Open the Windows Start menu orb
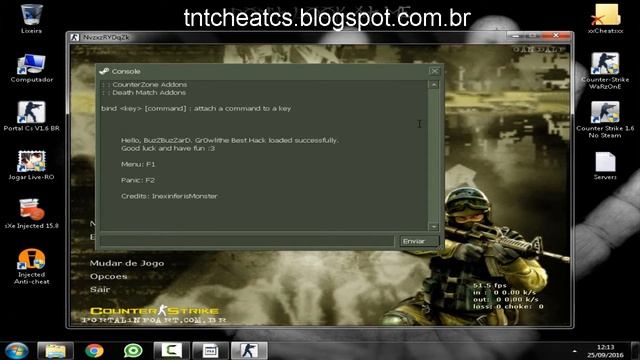Viewport: 640px width, 360px height. 16,351
